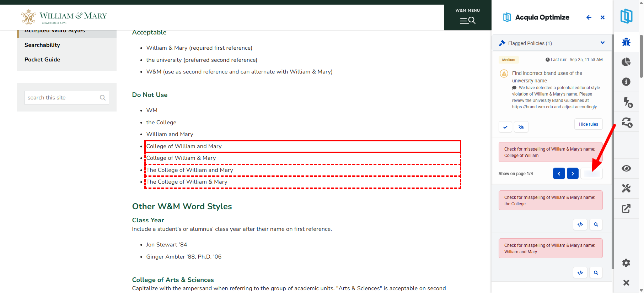Open the settings gear in sidebar
The width and height of the screenshot is (644, 293).
point(626,263)
